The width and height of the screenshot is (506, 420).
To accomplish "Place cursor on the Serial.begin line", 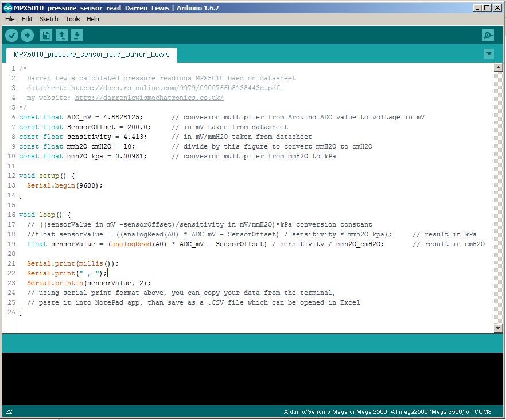I will click(63, 185).
